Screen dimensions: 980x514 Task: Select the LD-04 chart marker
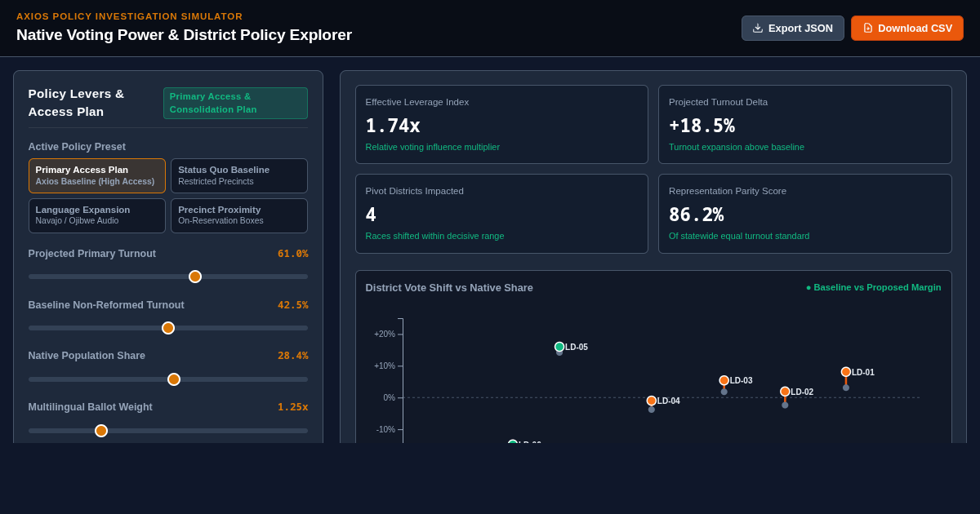[x=652, y=401]
